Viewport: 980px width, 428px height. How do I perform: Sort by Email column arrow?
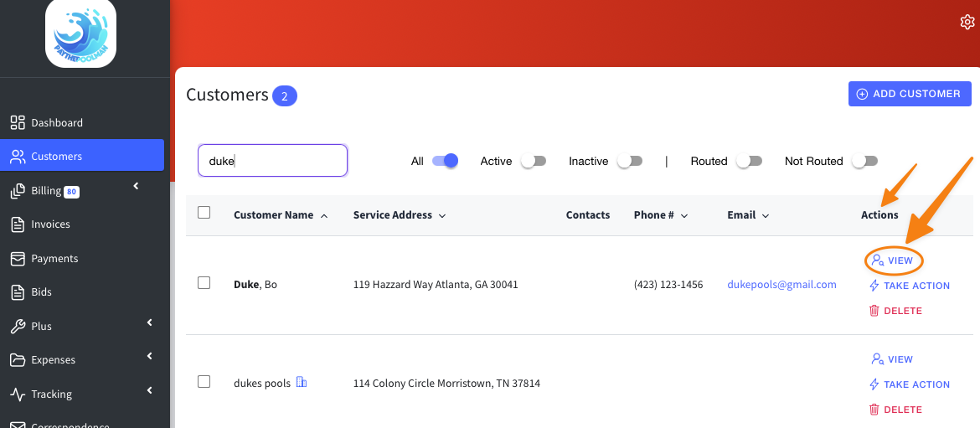[765, 215]
